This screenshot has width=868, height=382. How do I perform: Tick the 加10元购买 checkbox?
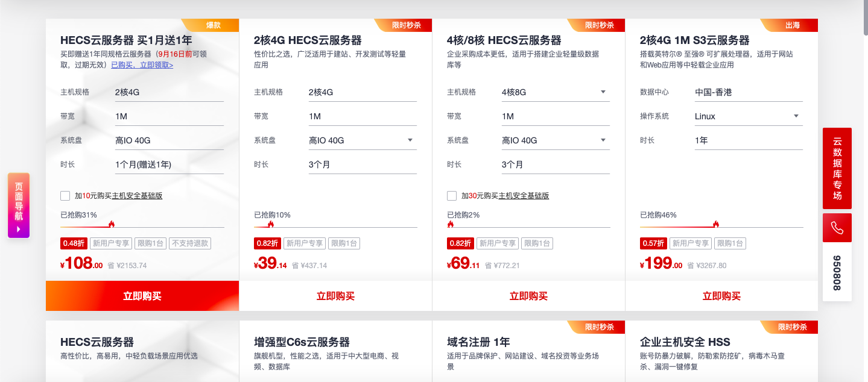coord(65,196)
